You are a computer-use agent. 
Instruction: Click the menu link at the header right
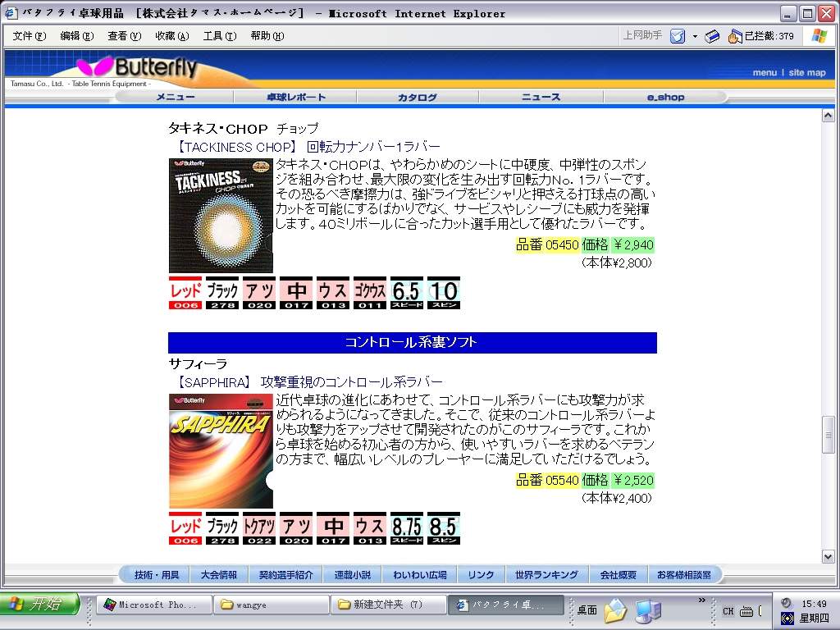765,72
